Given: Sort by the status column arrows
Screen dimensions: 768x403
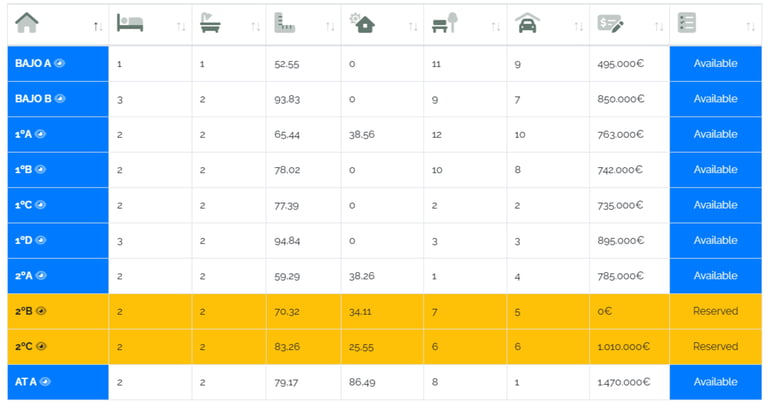Looking at the screenshot, I should tap(750, 27).
